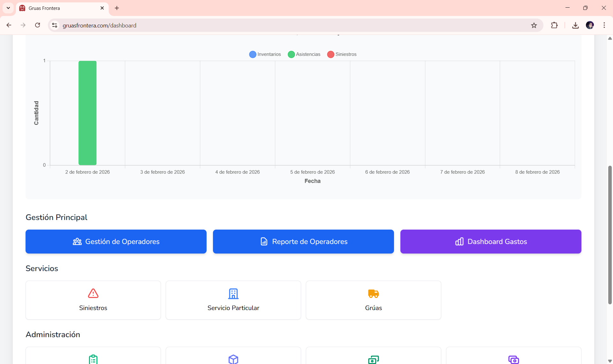This screenshot has width=613, height=364.
Task: Open Dashboard Gastos purple button
Action: coord(490,241)
